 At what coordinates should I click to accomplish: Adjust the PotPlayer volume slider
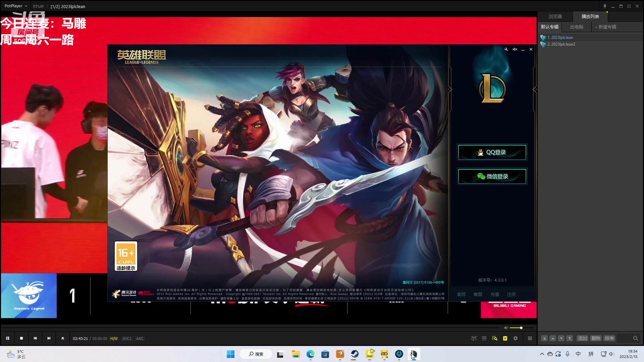click(x=521, y=327)
